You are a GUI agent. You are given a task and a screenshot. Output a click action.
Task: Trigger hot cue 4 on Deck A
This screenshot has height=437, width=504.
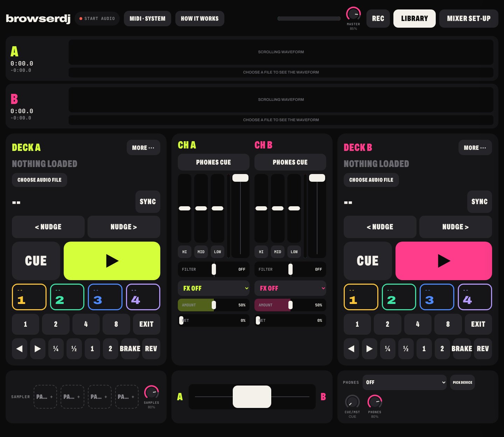[x=143, y=297]
